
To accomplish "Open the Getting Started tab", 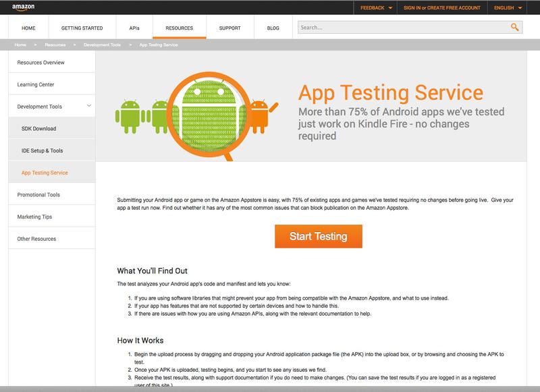I will click(x=82, y=28).
